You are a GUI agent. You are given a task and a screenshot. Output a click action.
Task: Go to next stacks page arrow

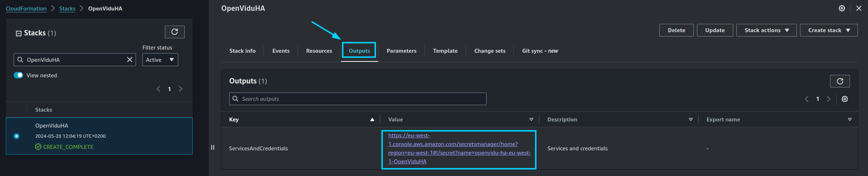point(181,89)
